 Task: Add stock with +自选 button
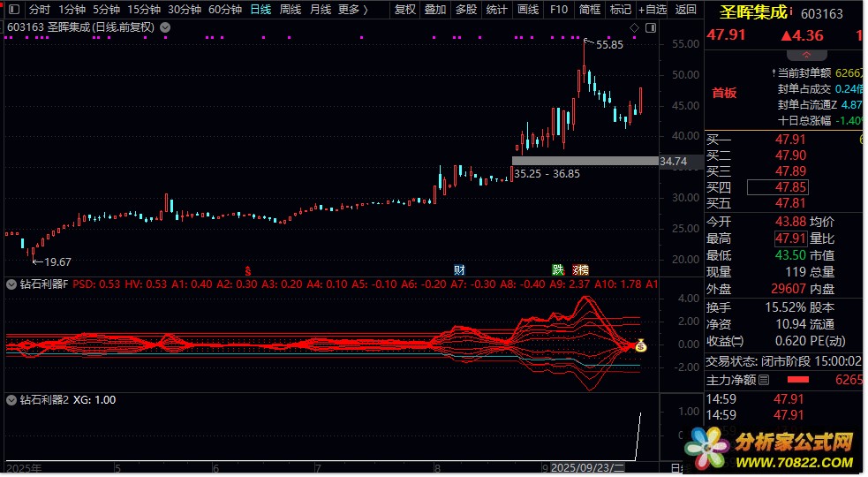coord(653,10)
